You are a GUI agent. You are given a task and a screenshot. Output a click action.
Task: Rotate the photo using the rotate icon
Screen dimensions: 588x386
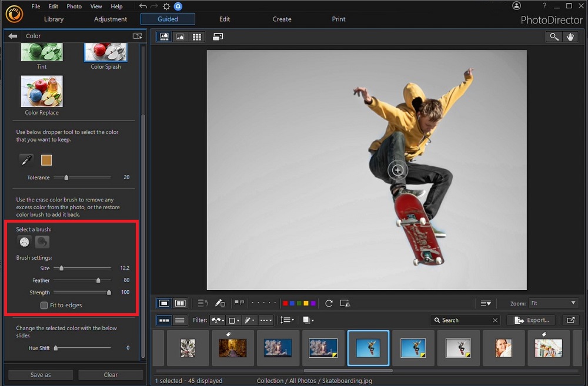[x=329, y=303]
